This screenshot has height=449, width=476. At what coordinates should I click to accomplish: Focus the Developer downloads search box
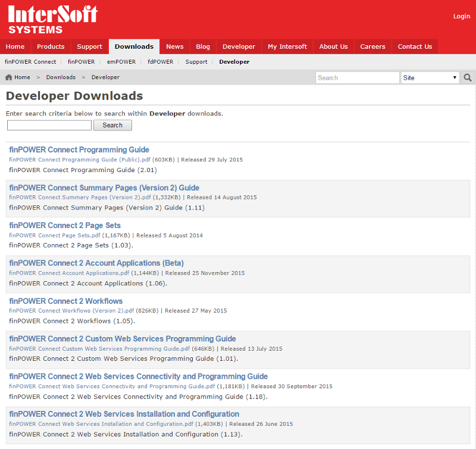[x=49, y=126]
